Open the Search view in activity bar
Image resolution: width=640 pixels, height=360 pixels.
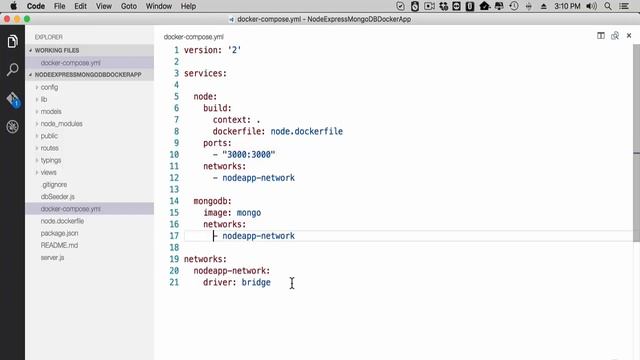pos(12,69)
